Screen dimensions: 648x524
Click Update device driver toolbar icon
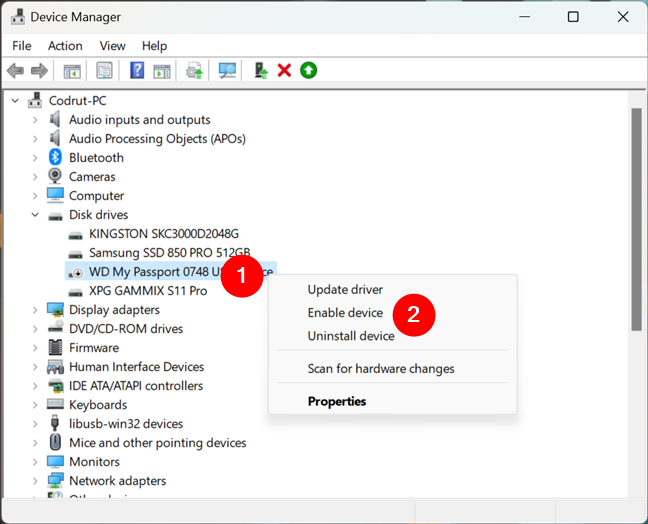[194, 71]
